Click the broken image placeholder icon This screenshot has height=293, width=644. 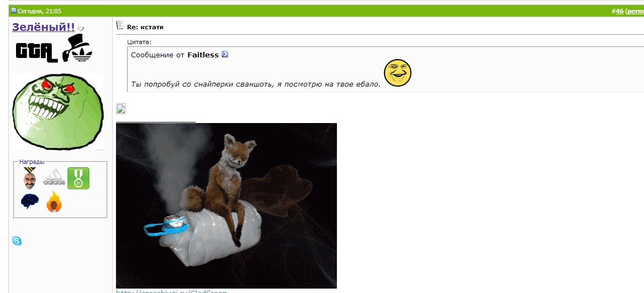tap(121, 109)
